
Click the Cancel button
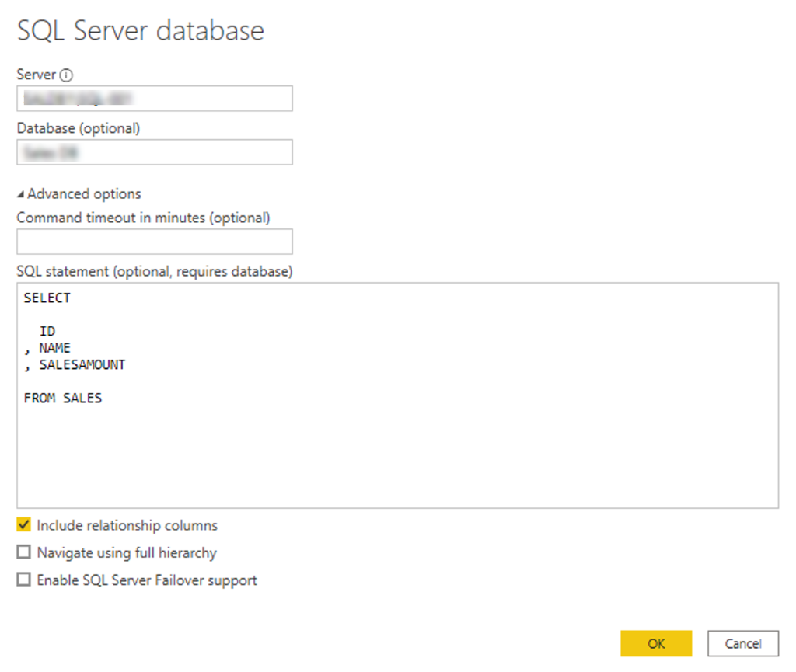pyautogui.click(x=742, y=643)
